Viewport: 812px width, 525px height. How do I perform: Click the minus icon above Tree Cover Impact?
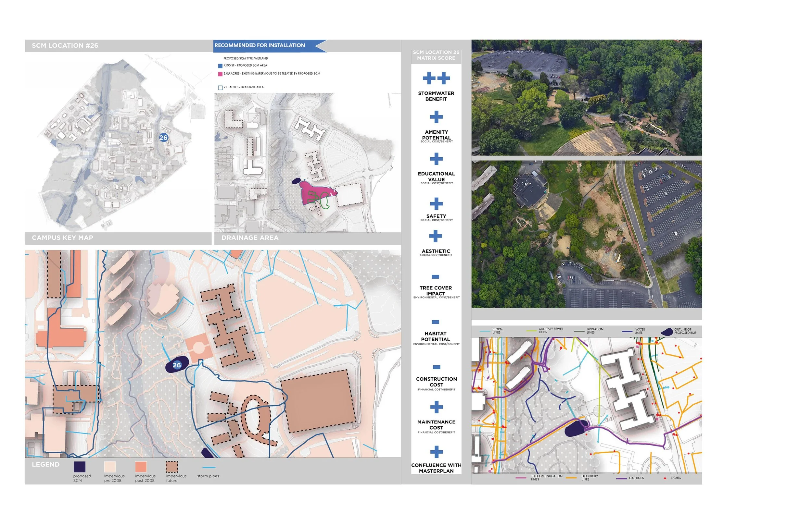435,276
